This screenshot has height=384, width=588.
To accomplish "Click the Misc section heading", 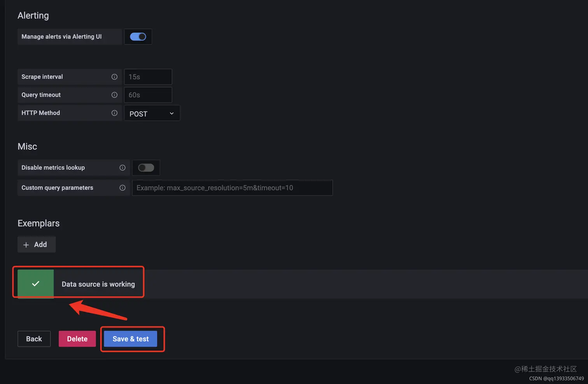I will [27, 147].
